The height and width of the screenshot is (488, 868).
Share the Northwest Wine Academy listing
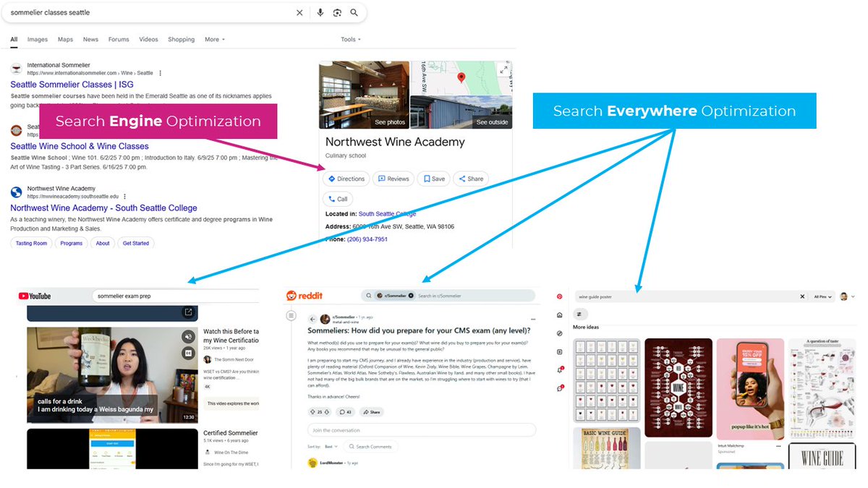coord(471,179)
